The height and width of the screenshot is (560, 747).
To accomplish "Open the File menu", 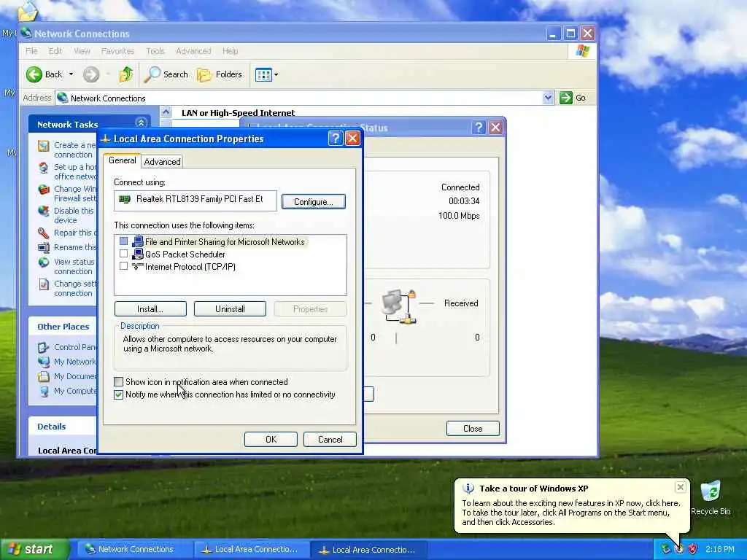I will point(31,51).
